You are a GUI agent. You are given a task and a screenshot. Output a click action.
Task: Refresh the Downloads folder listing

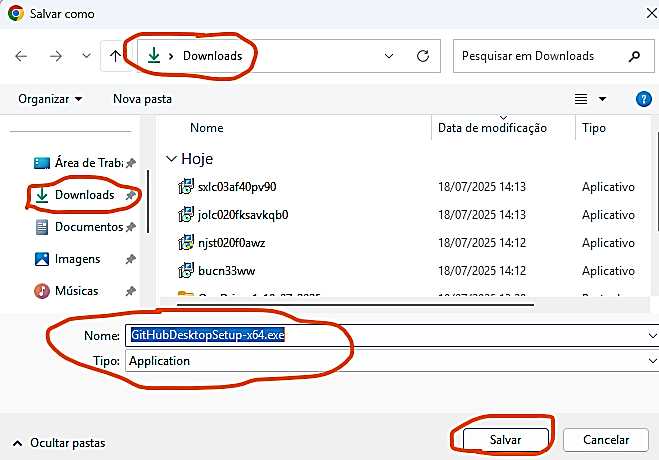pos(423,56)
